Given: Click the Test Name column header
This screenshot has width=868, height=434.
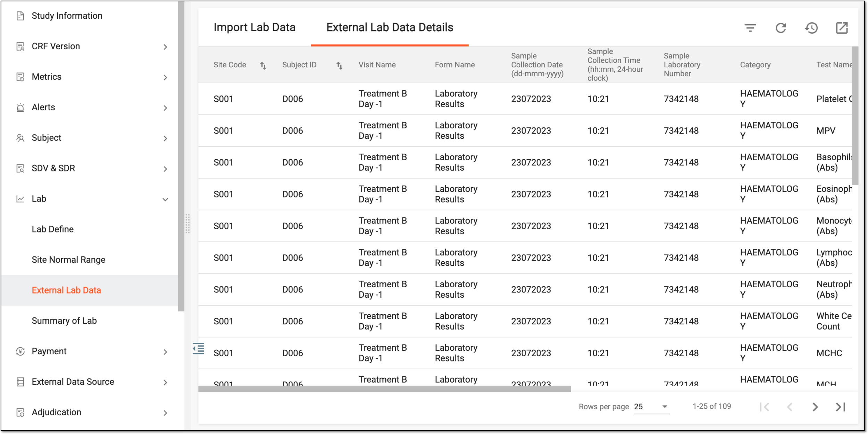Looking at the screenshot, I should tap(834, 65).
